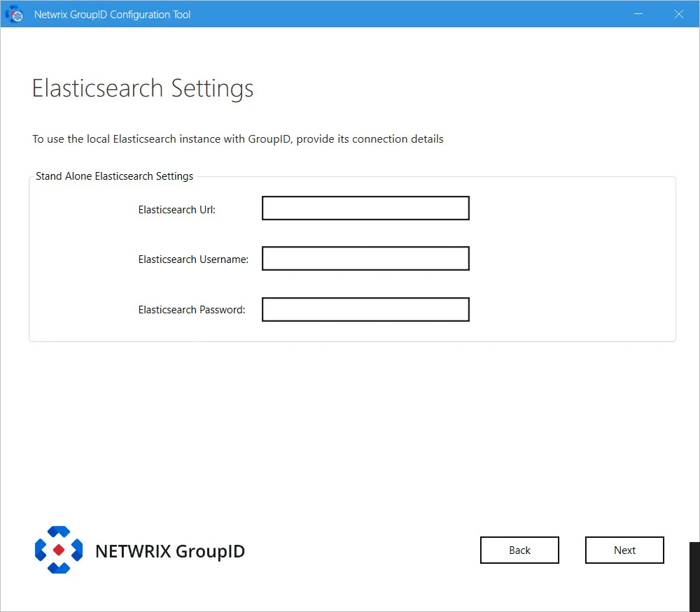This screenshot has width=700, height=612.
Task: Minimize the Configuration Tool window
Action: 638,14
